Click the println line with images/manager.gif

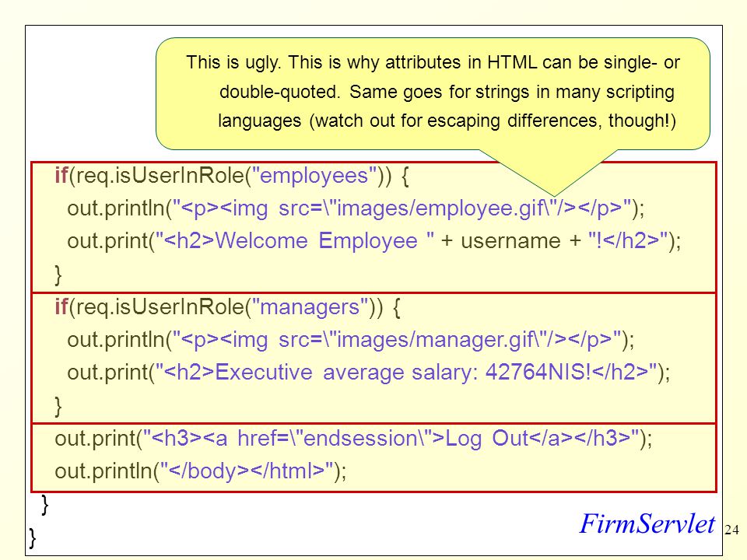tap(351, 340)
